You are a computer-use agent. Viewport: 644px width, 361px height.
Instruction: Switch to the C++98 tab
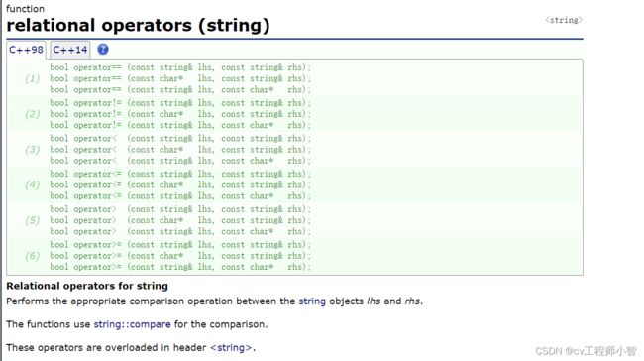pyautogui.click(x=26, y=50)
